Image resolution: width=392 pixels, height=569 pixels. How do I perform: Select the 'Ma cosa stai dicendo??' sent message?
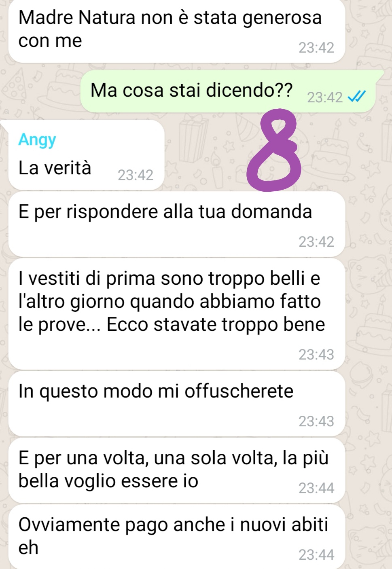coord(232,91)
